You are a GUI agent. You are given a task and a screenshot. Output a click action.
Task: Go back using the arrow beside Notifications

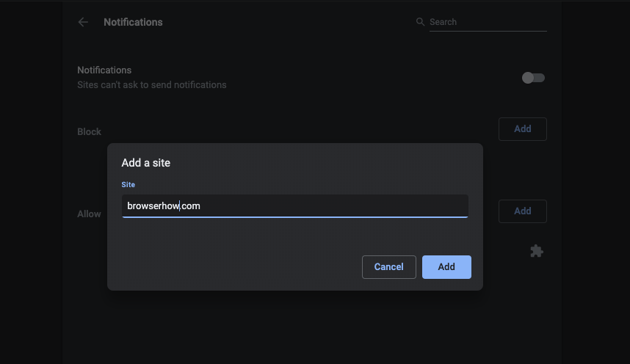tap(83, 22)
